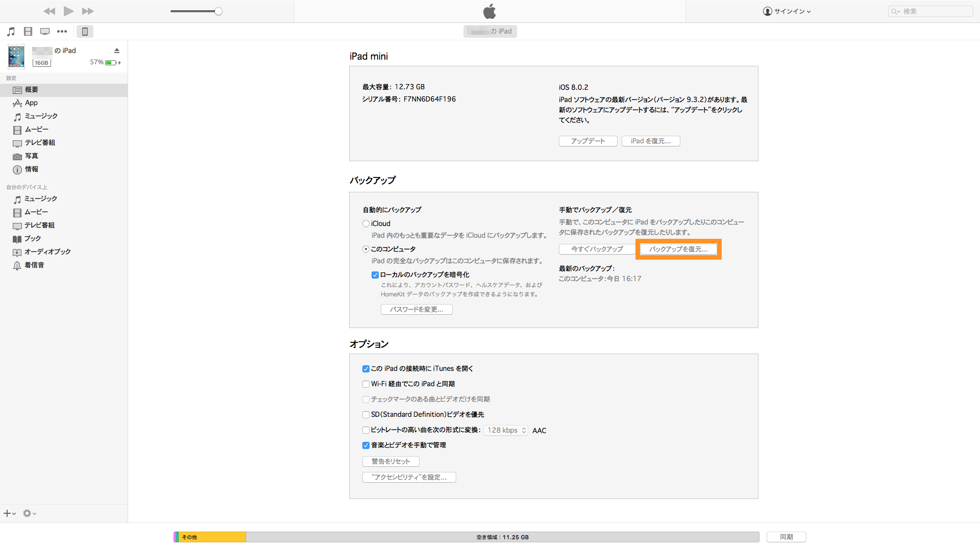Open the add (+) menu at sidebar bottom

point(10,514)
